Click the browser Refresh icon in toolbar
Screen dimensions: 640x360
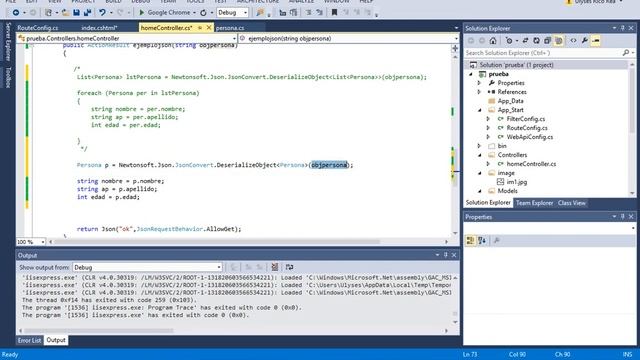[x=203, y=13]
